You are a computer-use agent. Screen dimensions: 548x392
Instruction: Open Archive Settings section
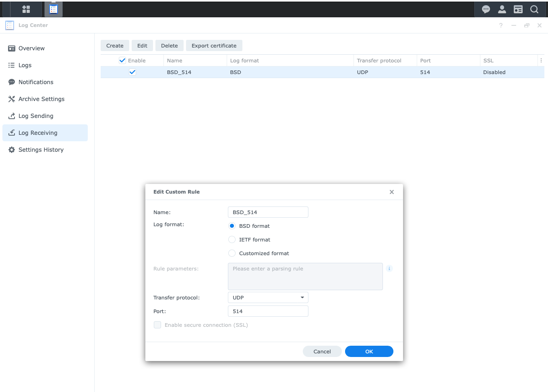45,99
